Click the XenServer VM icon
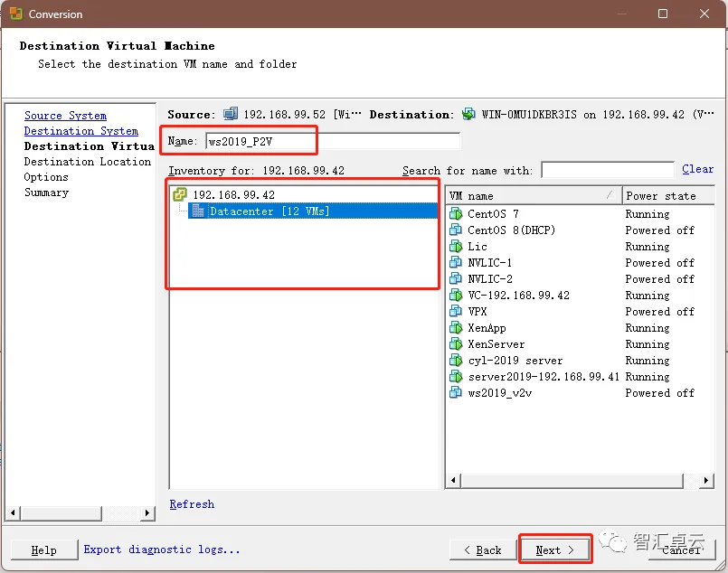 coord(456,344)
